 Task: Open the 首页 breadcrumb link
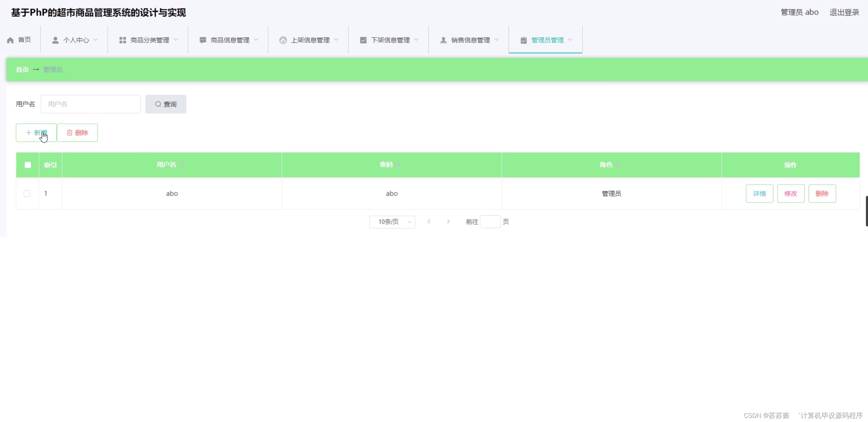coord(22,69)
